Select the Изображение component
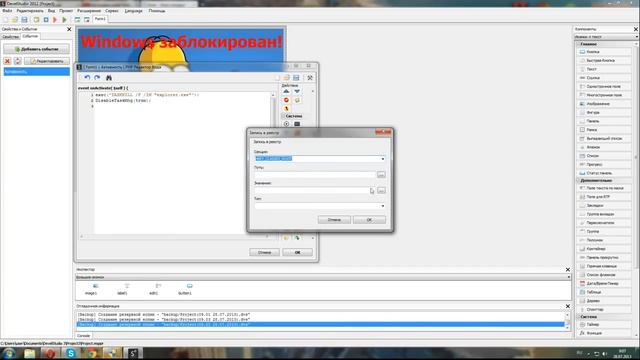The width and height of the screenshot is (640, 360). 603,104
